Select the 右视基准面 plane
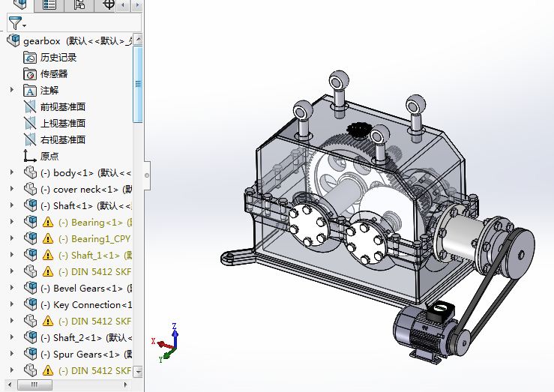The height and width of the screenshot is (392, 554). pyautogui.click(x=62, y=139)
